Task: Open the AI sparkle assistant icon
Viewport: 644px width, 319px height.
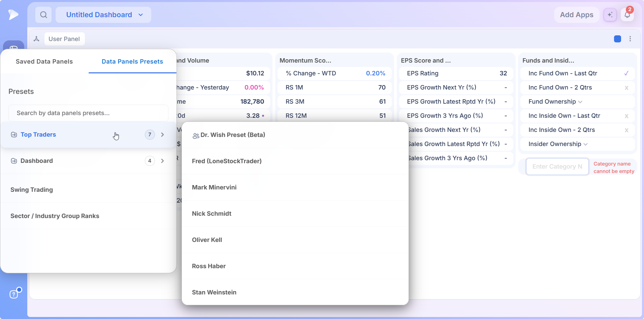Action: (x=610, y=15)
